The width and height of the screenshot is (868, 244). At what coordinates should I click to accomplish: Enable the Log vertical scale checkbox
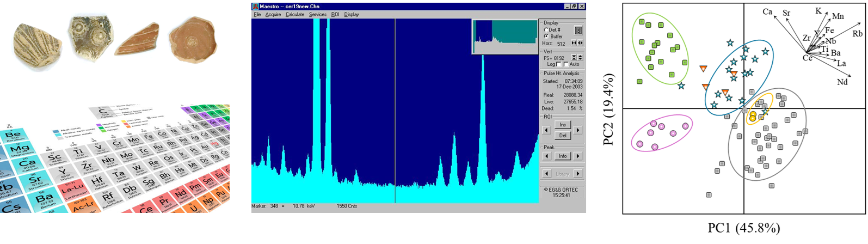coord(559,64)
